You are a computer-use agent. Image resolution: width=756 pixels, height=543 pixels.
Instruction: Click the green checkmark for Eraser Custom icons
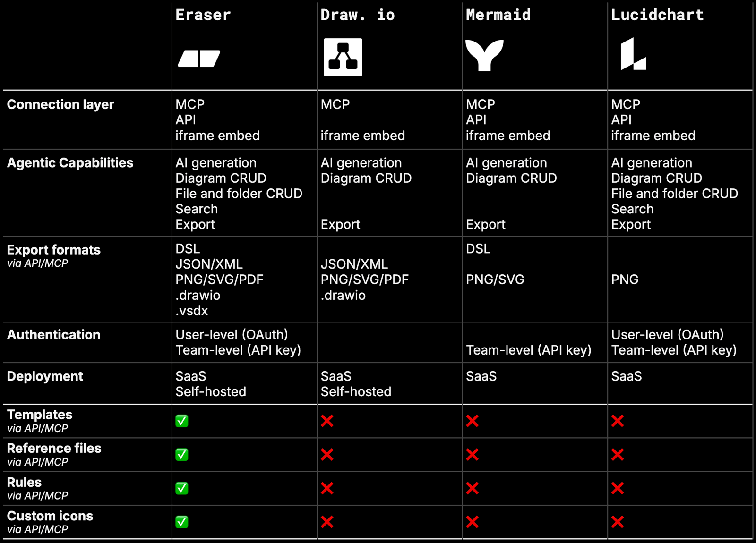pyautogui.click(x=182, y=522)
